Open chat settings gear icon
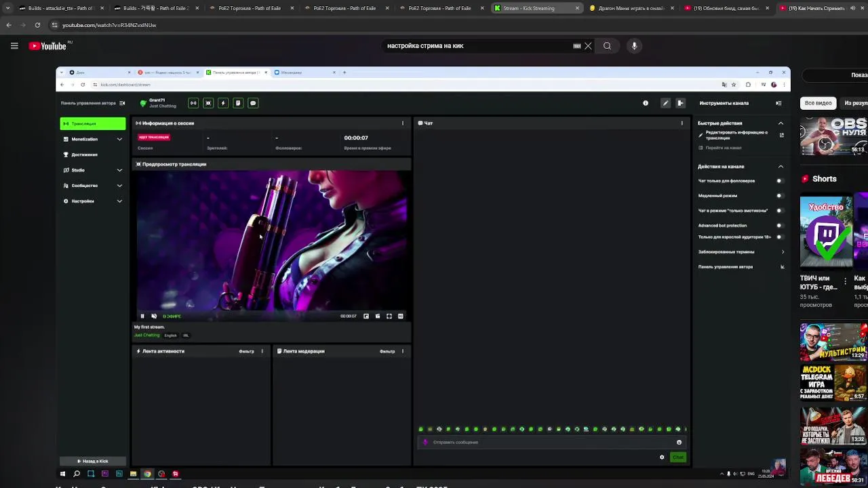 click(x=662, y=457)
